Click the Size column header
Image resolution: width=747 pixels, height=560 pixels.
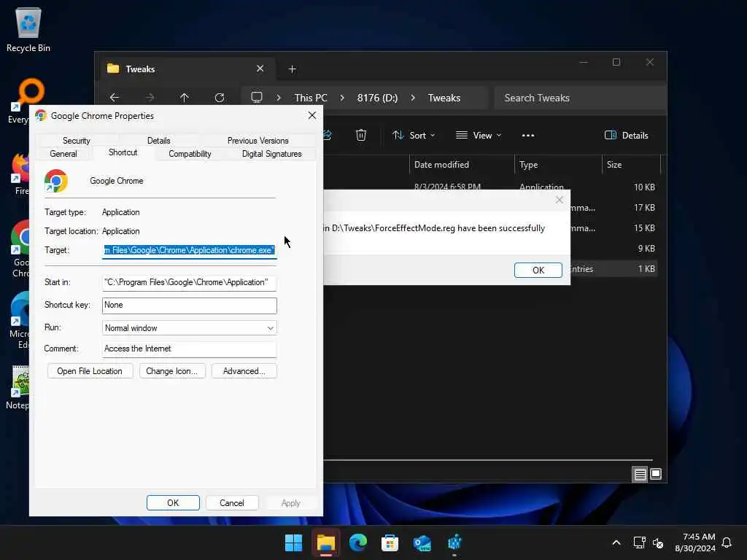click(x=631, y=165)
